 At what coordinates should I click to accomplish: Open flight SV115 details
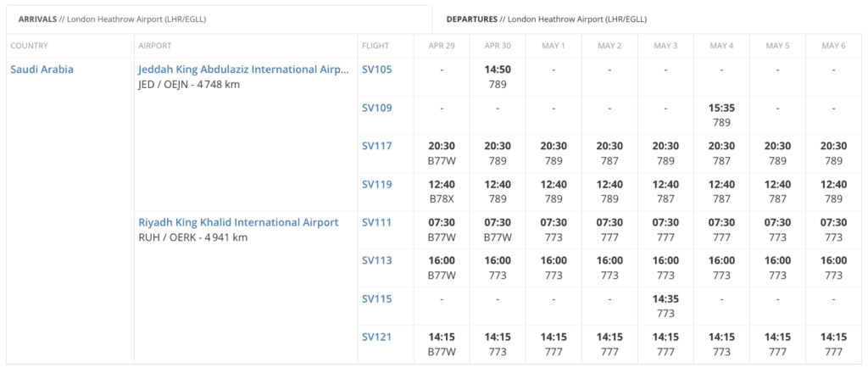point(377,298)
